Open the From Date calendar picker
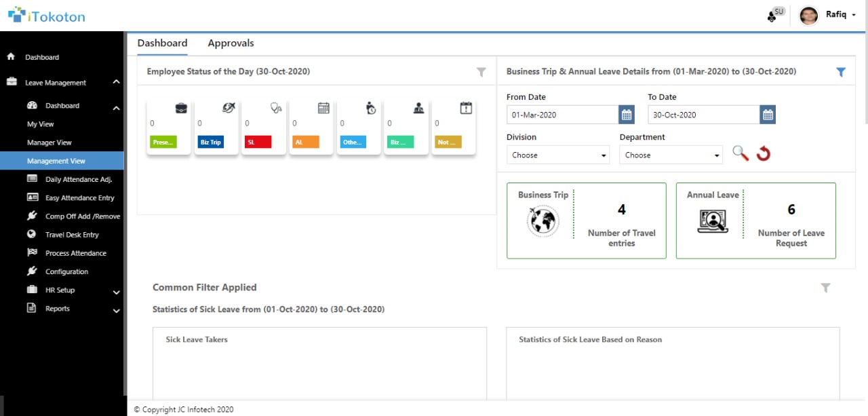868x416 pixels. pyautogui.click(x=627, y=115)
